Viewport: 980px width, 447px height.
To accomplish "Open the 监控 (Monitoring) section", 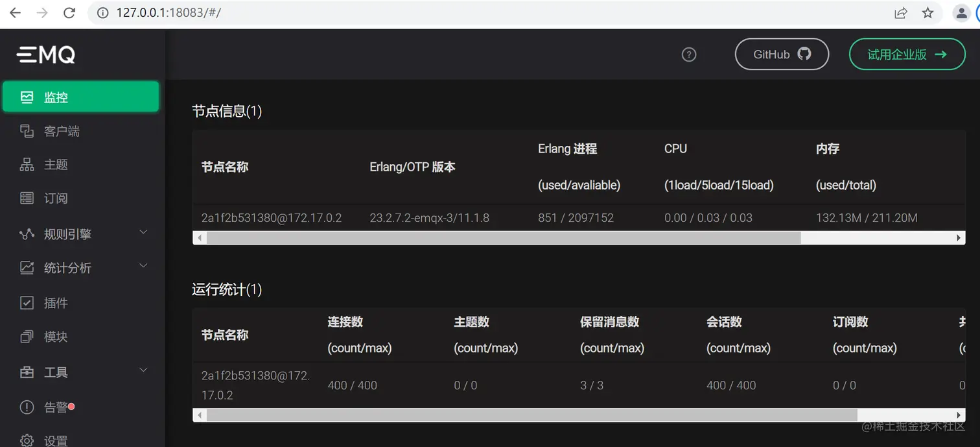I will [55, 96].
